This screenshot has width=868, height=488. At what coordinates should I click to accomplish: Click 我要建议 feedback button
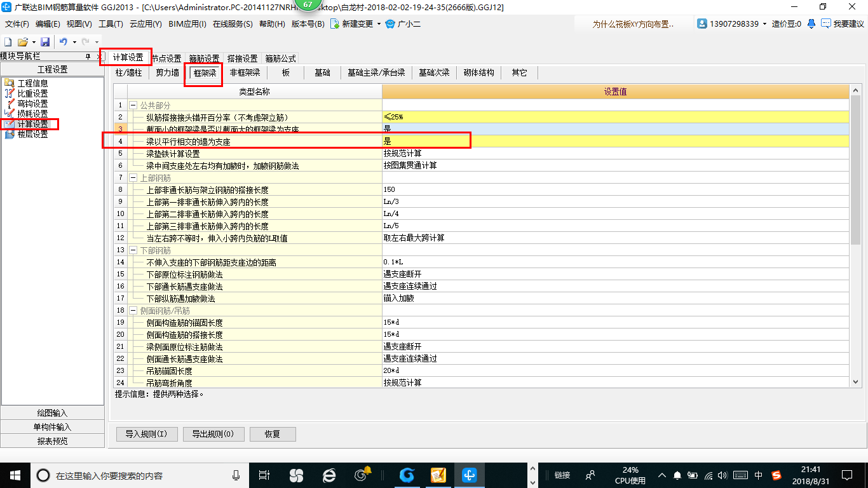tap(843, 24)
